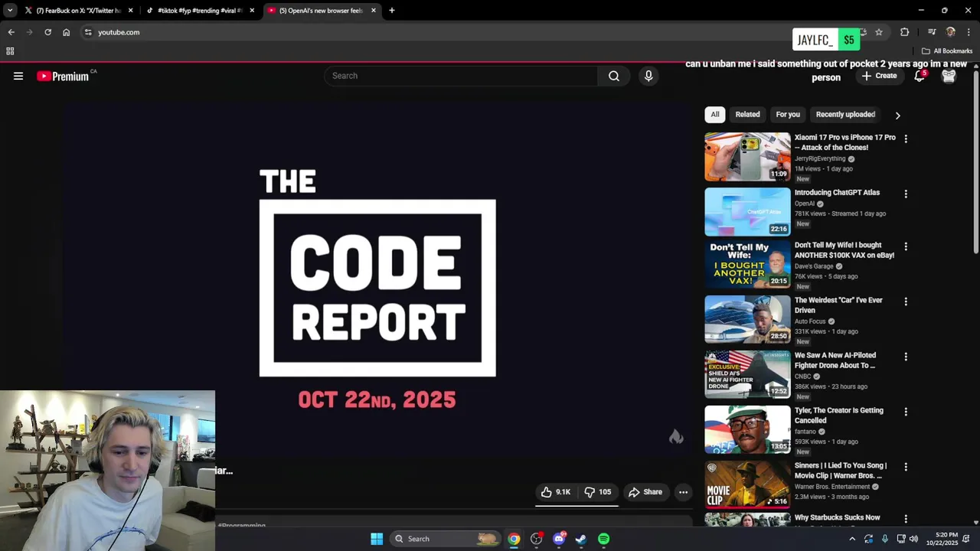Share the Code Report video
Viewport: 980px width, 551px height.
pyautogui.click(x=645, y=492)
